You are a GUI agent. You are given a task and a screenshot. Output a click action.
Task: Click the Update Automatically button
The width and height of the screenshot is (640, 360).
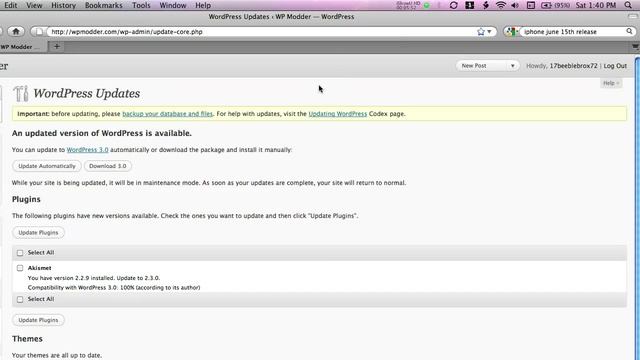(x=47, y=166)
